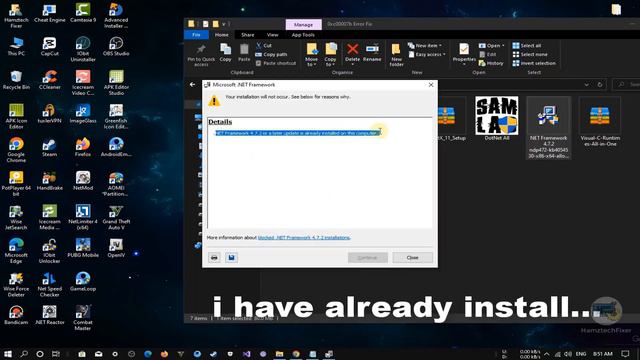
Task: Open the File tab in Explorer
Action: tap(196, 35)
